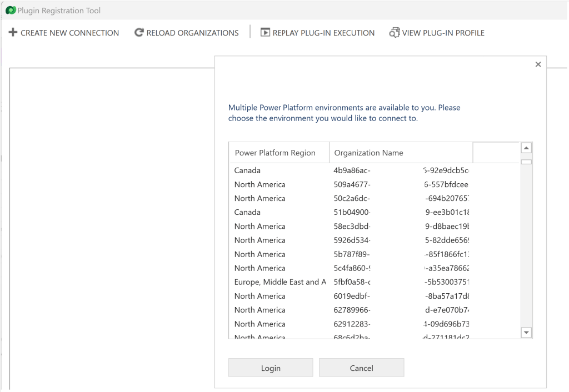
Task: Close the environment selection dialog
Action: click(537, 65)
